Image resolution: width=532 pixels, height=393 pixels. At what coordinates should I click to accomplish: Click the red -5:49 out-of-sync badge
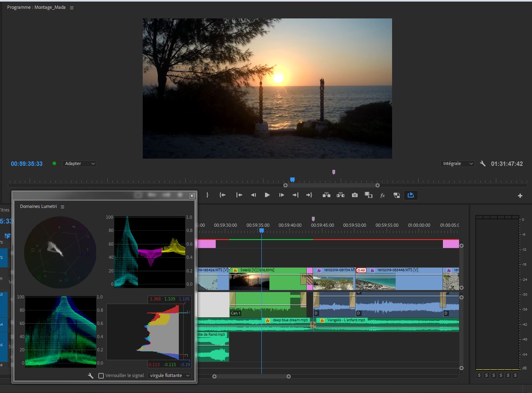click(x=361, y=270)
